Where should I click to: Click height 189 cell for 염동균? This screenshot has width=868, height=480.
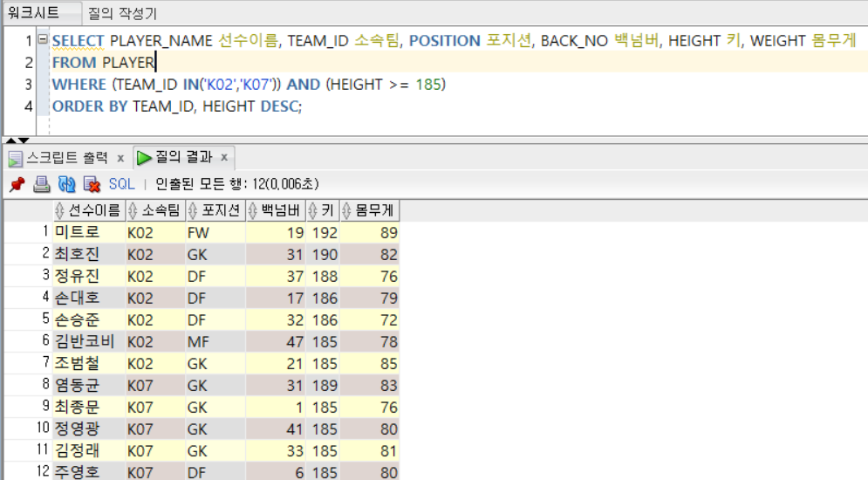322,386
